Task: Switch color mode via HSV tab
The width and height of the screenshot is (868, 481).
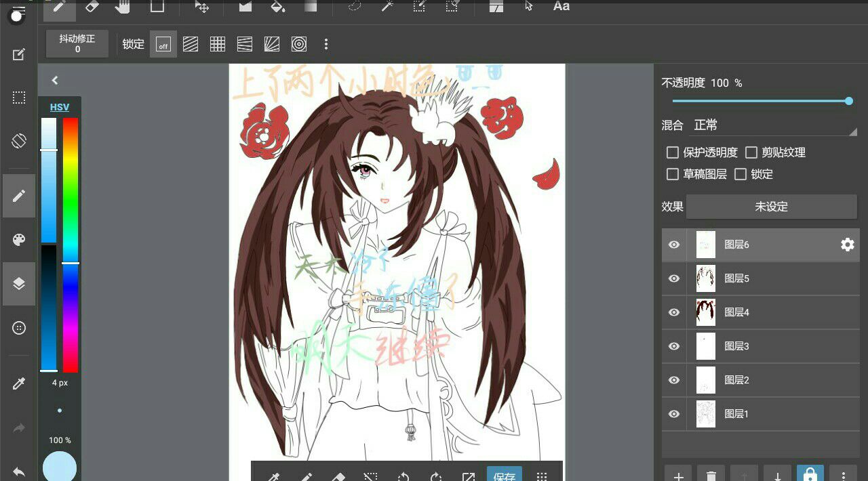Action: click(x=60, y=107)
